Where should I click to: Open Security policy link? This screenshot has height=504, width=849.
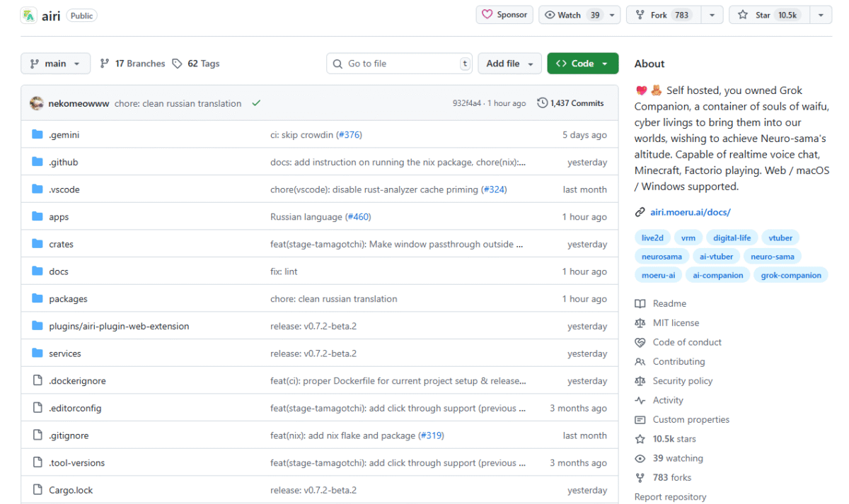tap(683, 381)
